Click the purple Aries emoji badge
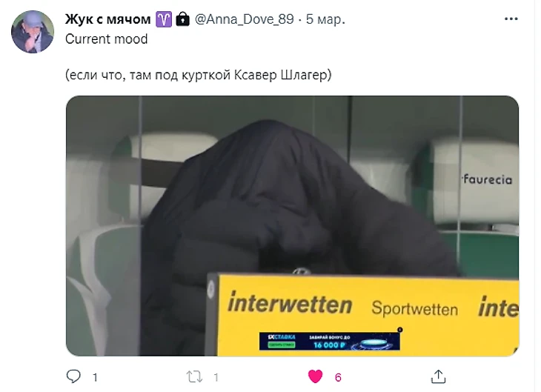Viewport: 541px width, 392px height. 164,19
